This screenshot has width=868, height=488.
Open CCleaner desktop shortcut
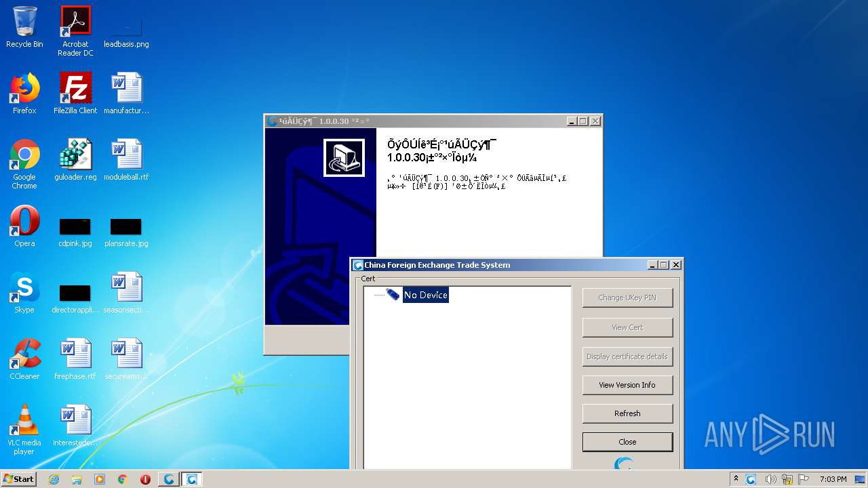(24, 359)
